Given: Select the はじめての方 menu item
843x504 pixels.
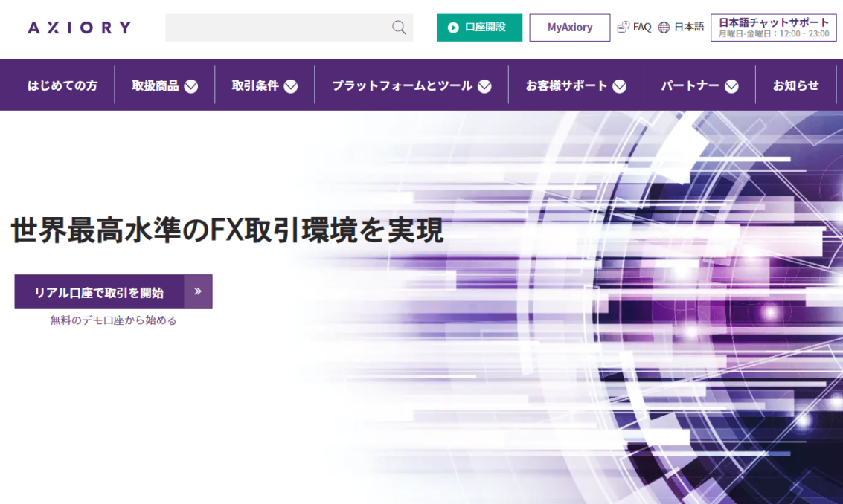Looking at the screenshot, I should pyautogui.click(x=62, y=85).
